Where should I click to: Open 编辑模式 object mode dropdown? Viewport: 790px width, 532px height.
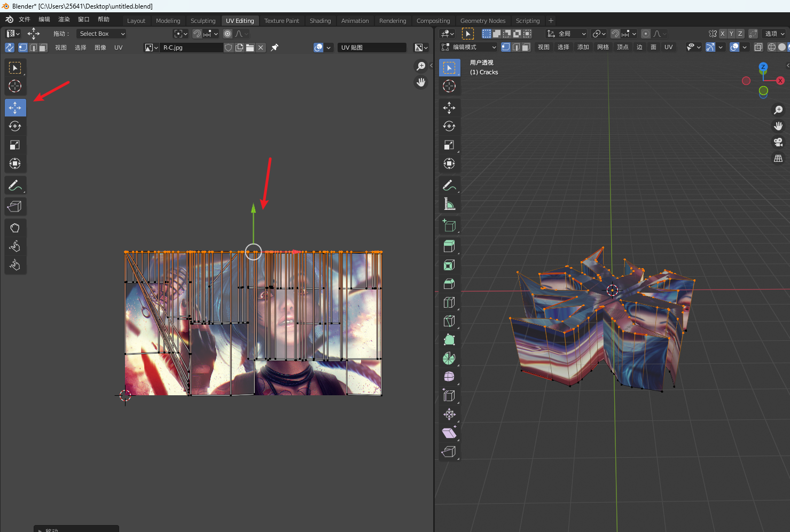coord(468,47)
